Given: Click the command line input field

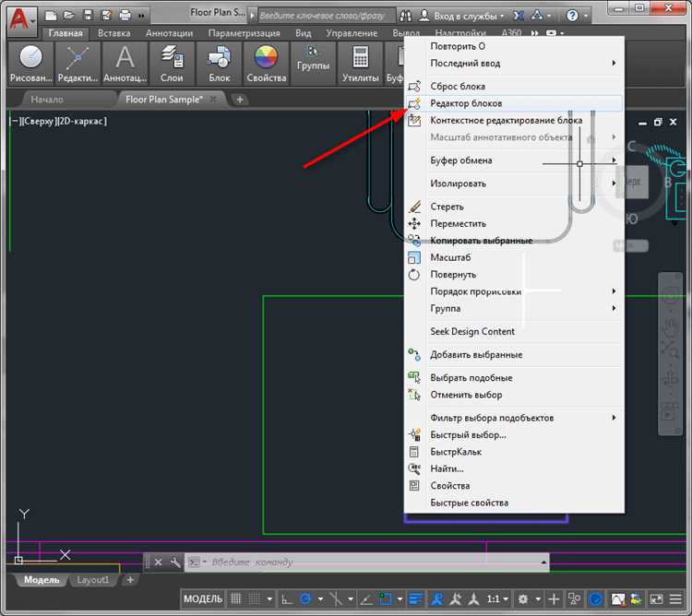Looking at the screenshot, I should coord(366,563).
